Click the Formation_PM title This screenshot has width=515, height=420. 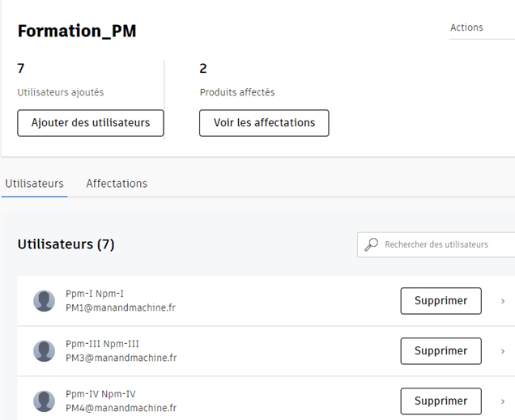pos(77,32)
